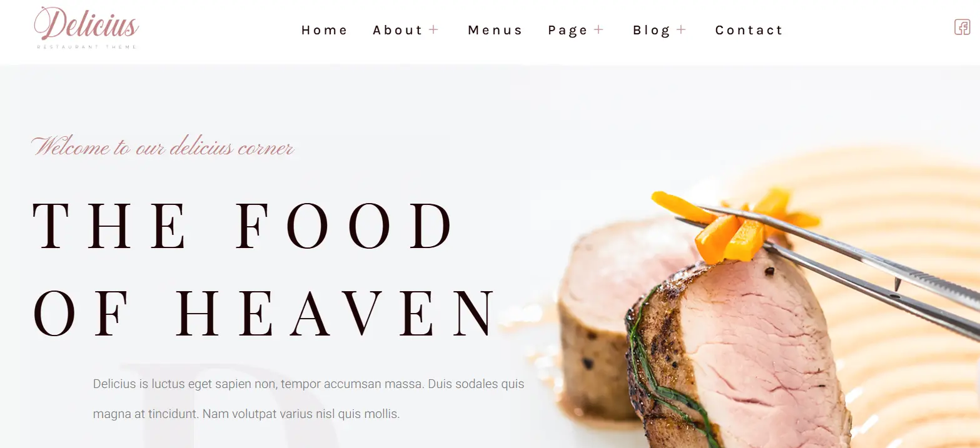This screenshot has height=448, width=980.
Task: Open the Facebook social icon
Action: (962, 27)
